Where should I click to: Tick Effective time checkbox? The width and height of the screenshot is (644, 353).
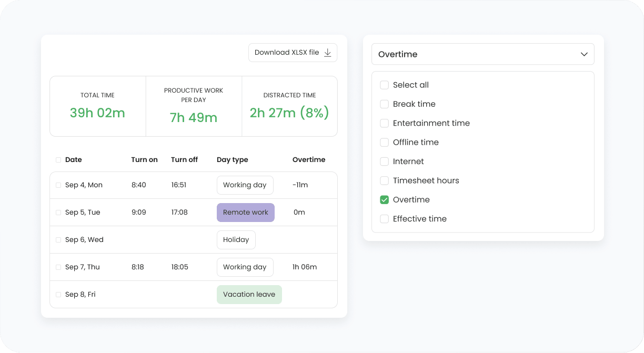coord(385,219)
